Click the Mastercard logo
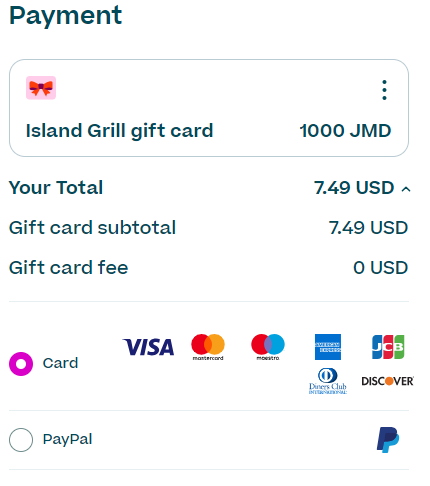 [x=208, y=347]
